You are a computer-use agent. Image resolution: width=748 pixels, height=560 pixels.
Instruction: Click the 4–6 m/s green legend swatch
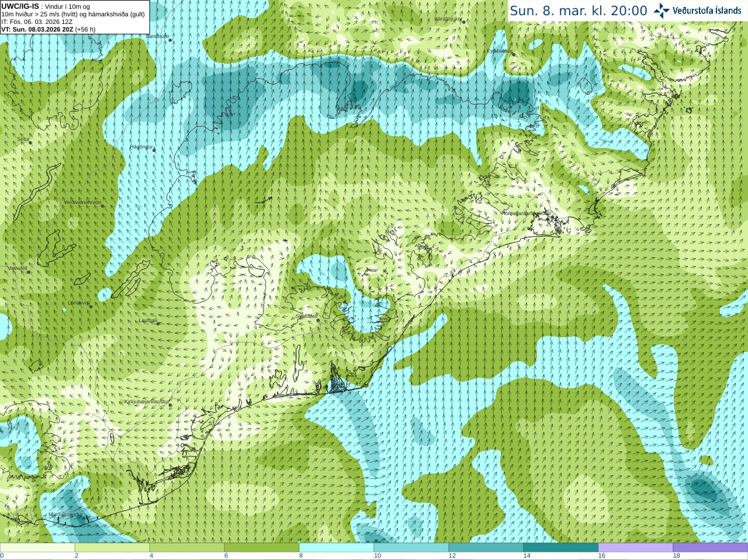[x=187, y=548]
